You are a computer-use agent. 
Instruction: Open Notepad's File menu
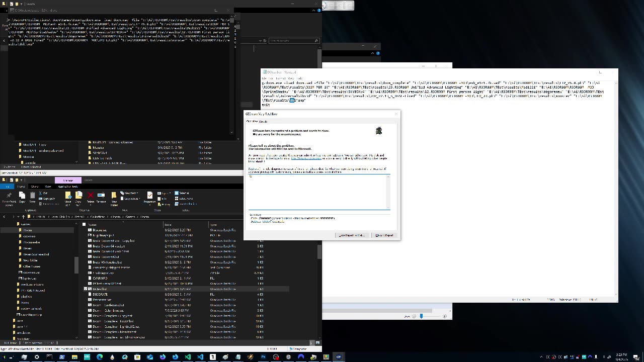(x=264, y=78)
